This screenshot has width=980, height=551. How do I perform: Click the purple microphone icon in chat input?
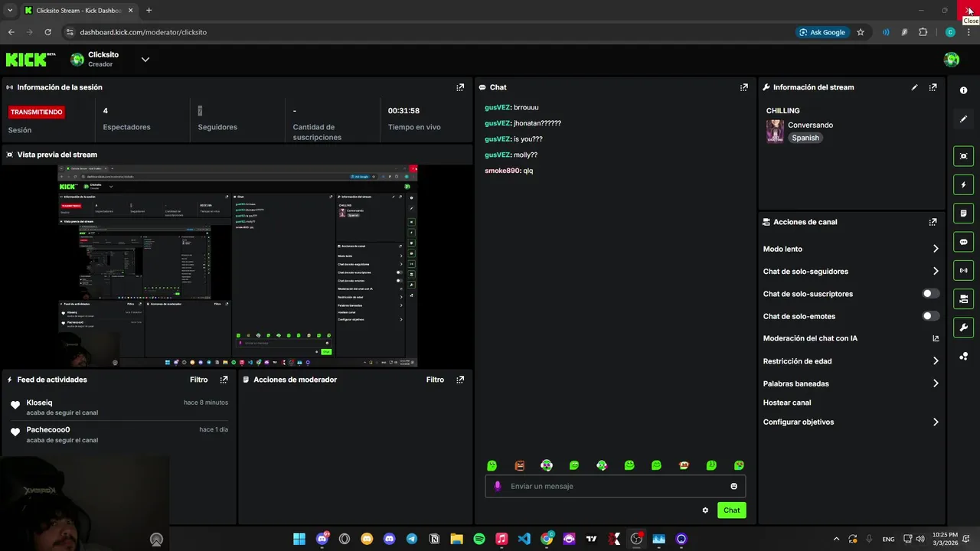pos(498,486)
